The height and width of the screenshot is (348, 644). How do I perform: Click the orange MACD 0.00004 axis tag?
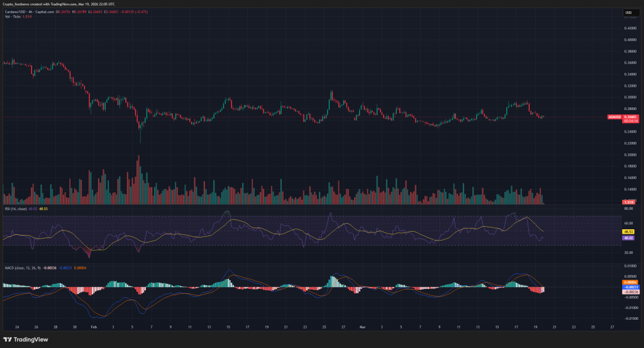630,282
